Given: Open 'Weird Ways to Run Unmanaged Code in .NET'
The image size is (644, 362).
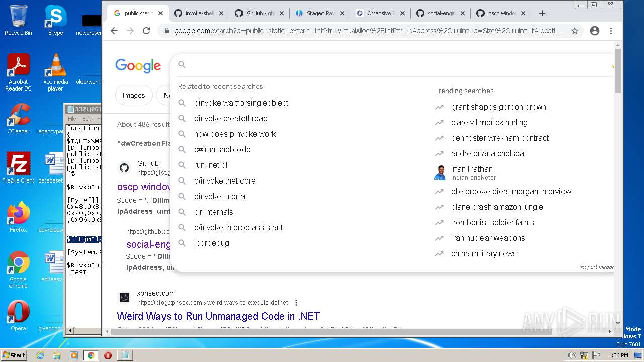Looking at the screenshot, I should pyautogui.click(x=218, y=316).
